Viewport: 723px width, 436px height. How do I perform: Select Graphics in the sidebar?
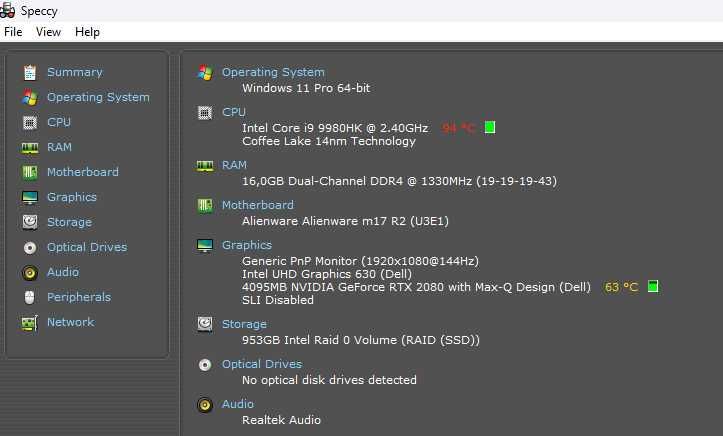[72, 197]
